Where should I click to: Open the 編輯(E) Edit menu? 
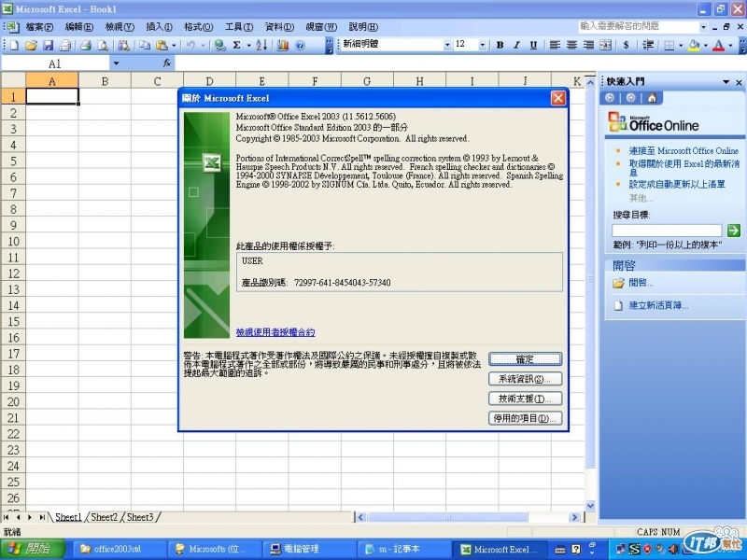click(x=79, y=27)
